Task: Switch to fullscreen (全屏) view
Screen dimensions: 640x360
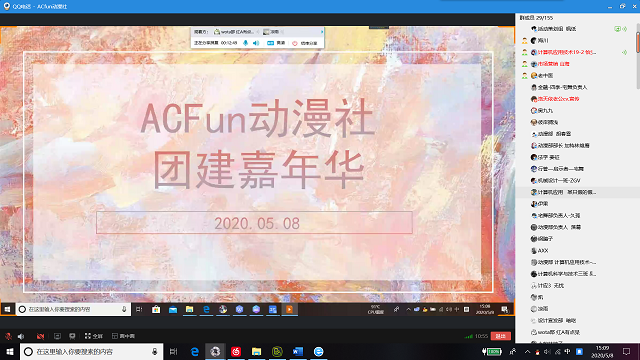Action: point(93,336)
